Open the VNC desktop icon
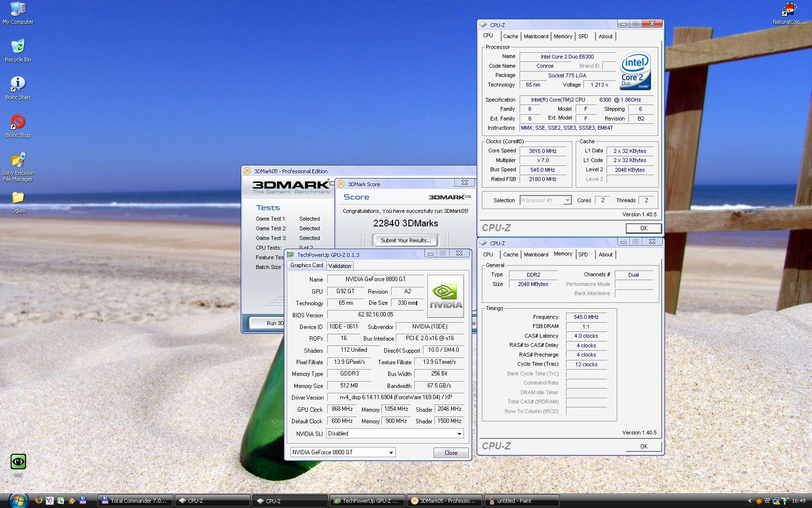Image resolution: width=812 pixels, height=508 pixels. 18,465
